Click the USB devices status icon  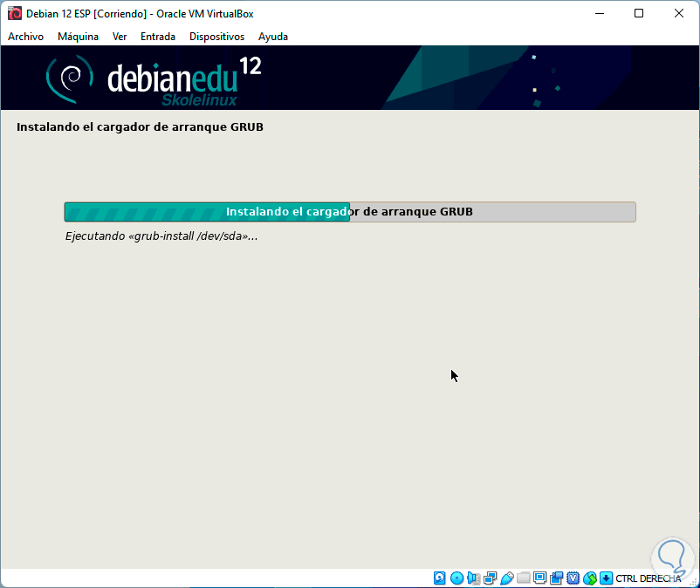(507, 578)
